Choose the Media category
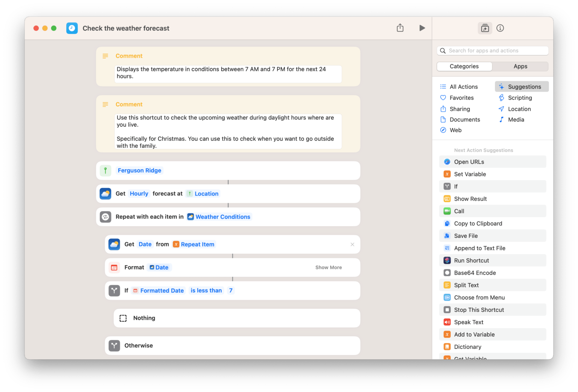Screen dimensions: 578x392 pyautogui.click(x=516, y=120)
